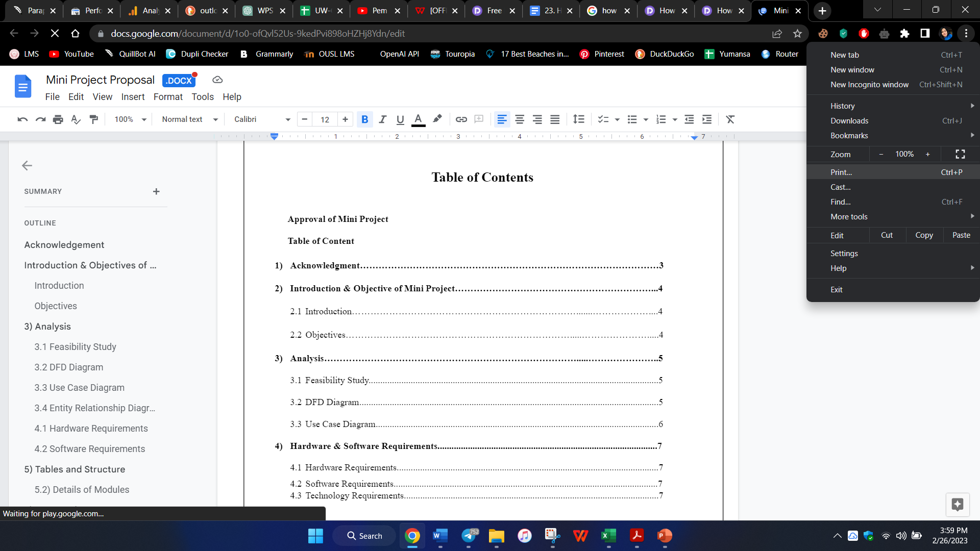Select Print from the Chrome menu

click(841, 172)
